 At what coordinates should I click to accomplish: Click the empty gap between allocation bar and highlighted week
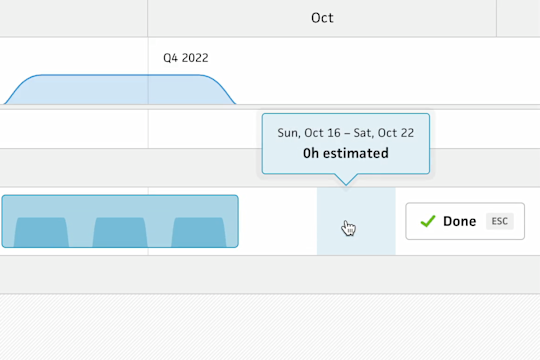coord(278,221)
